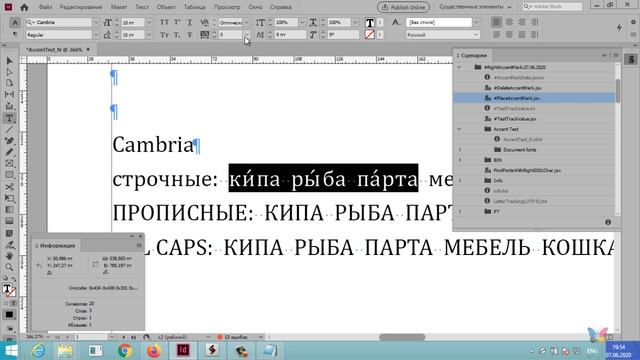This screenshot has height=360, width=640.
Task: Open the Макет menu
Action: pyautogui.click(x=119, y=7)
